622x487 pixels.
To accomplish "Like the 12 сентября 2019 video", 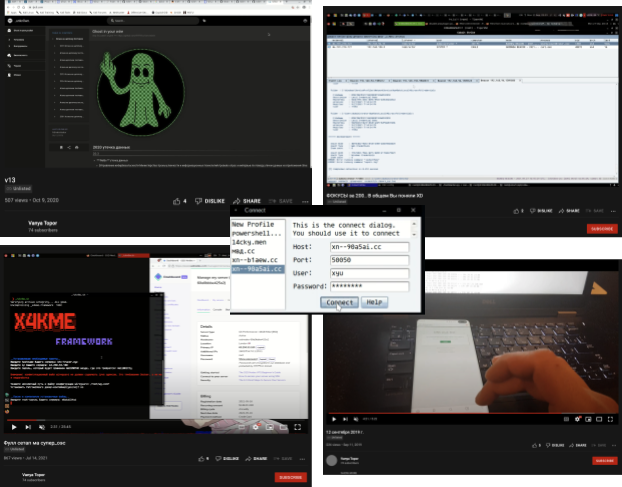I will [x=536, y=445].
